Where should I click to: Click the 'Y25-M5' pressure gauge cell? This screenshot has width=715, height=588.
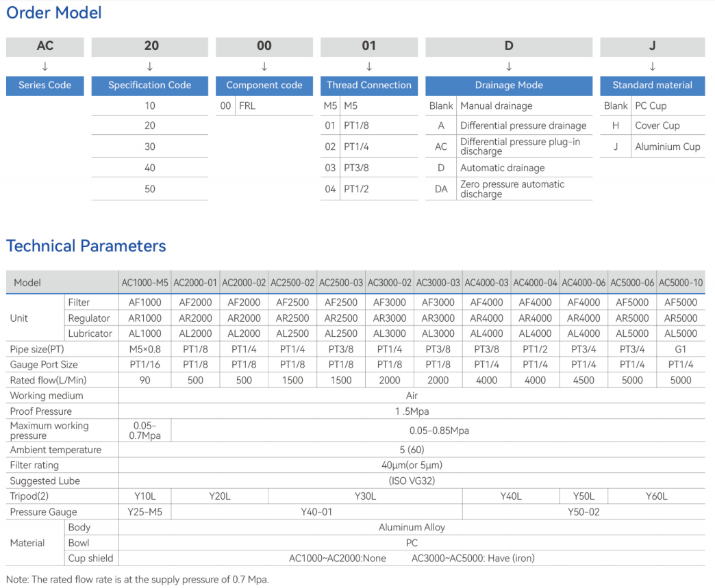pyautogui.click(x=145, y=512)
